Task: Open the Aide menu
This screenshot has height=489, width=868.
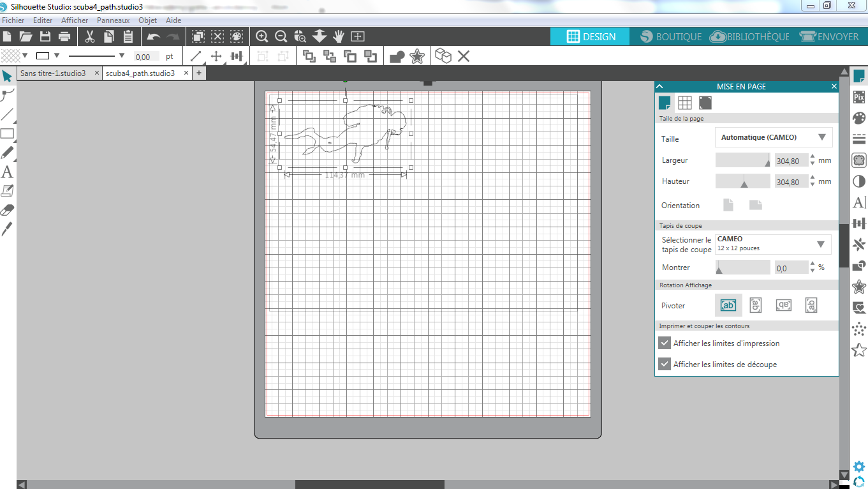Action: click(x=173, y=20)
